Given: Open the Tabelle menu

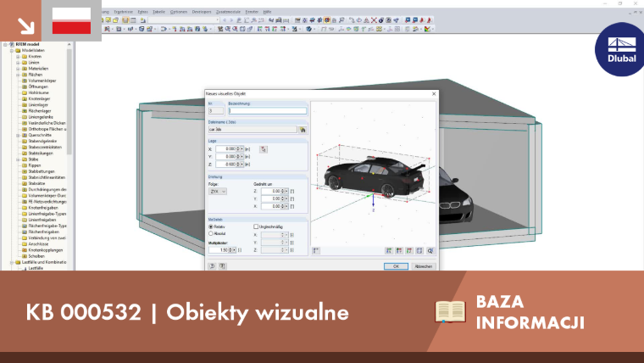Looking at the screenshot, I should coord(158,12).
